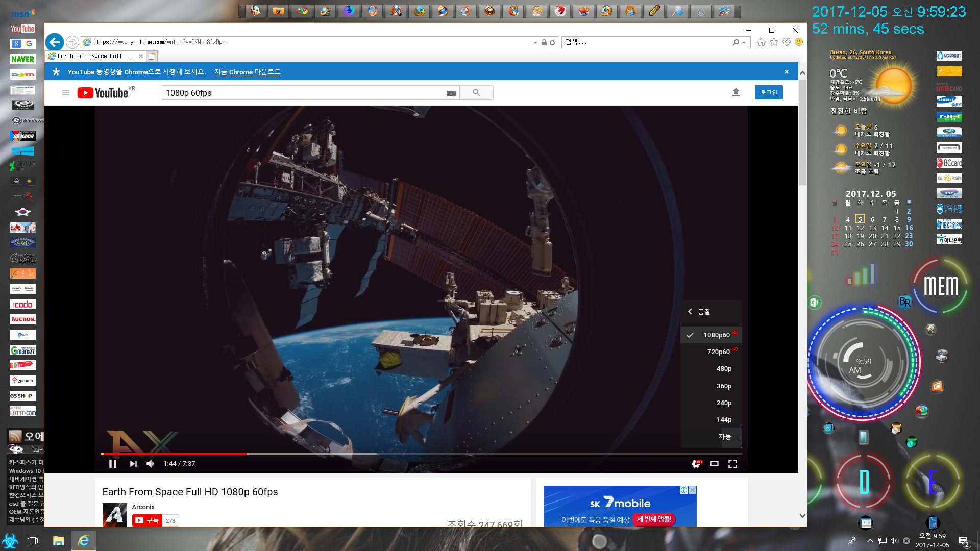Enter fullscreen mode

[x=732, y=464]
